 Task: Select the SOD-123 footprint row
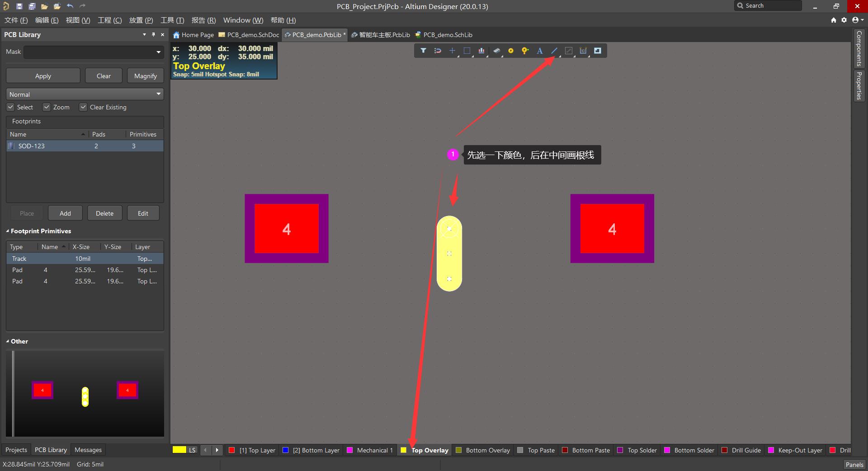pos(85,146)
